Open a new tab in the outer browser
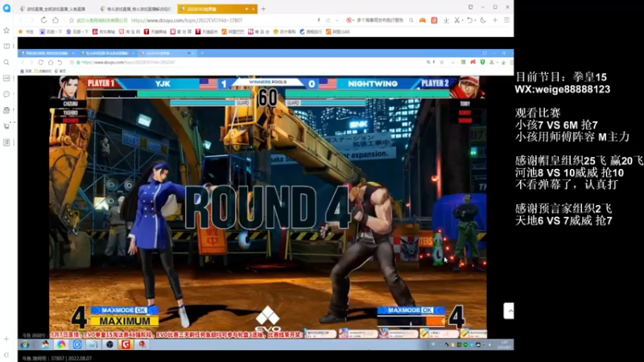This screenshot has width=644, height=362. point(263,9)
